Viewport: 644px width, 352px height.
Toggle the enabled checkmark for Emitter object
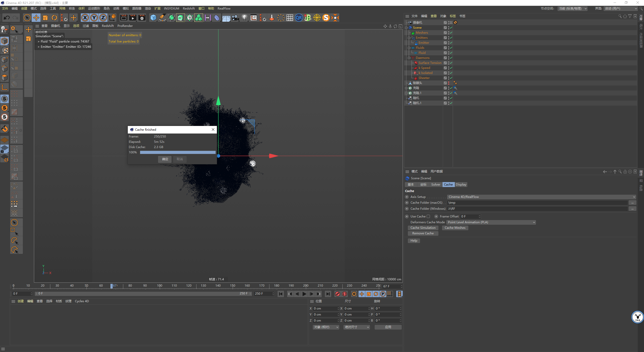[x=451, y=43]
